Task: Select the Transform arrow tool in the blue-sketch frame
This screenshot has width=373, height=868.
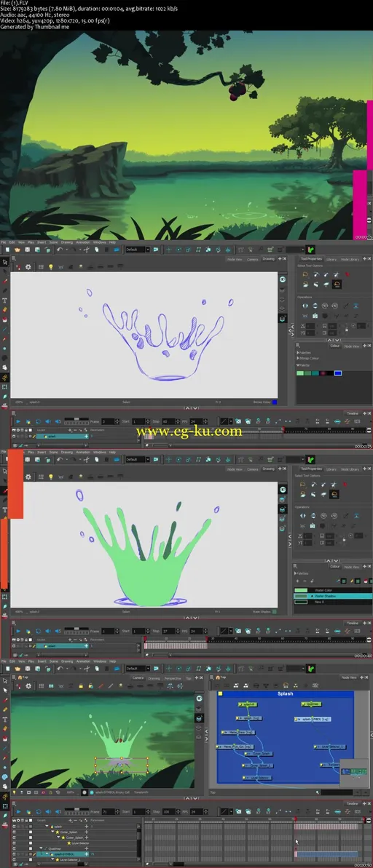Action: [x=5, y=263]
